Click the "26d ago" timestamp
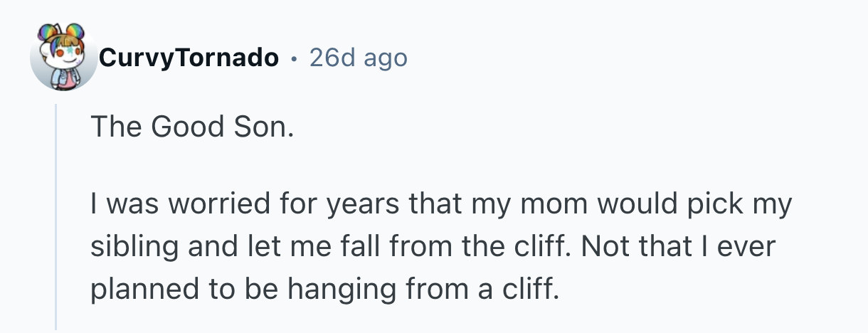Image resolution: width=868 pixels, height=333 pixels. pos(358,58)
